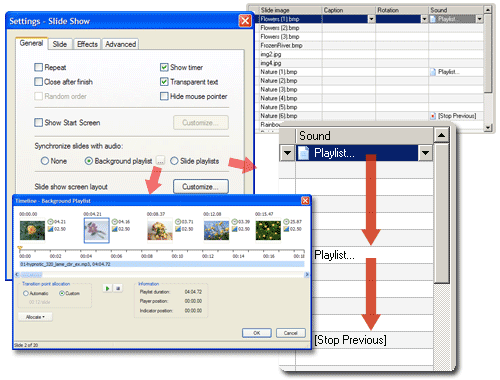Screen dimensions: 500x380
Task: Click the Customize button for screen layout
Action: click(201, 187)
